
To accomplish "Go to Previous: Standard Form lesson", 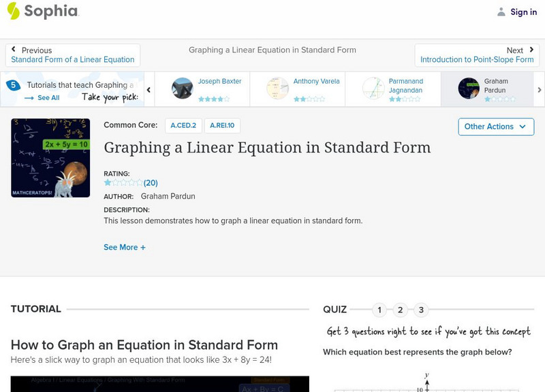I will pos(73,55).
